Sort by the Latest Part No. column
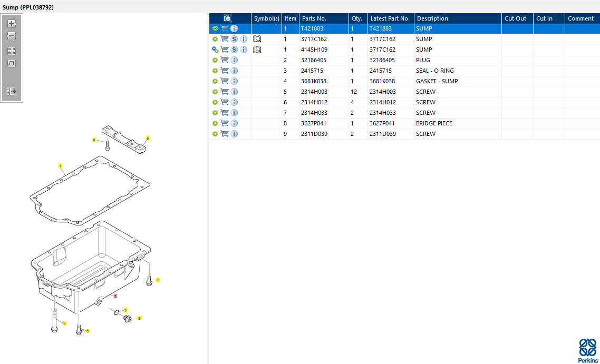Screen dimensions: 600x364 point(391,18)
